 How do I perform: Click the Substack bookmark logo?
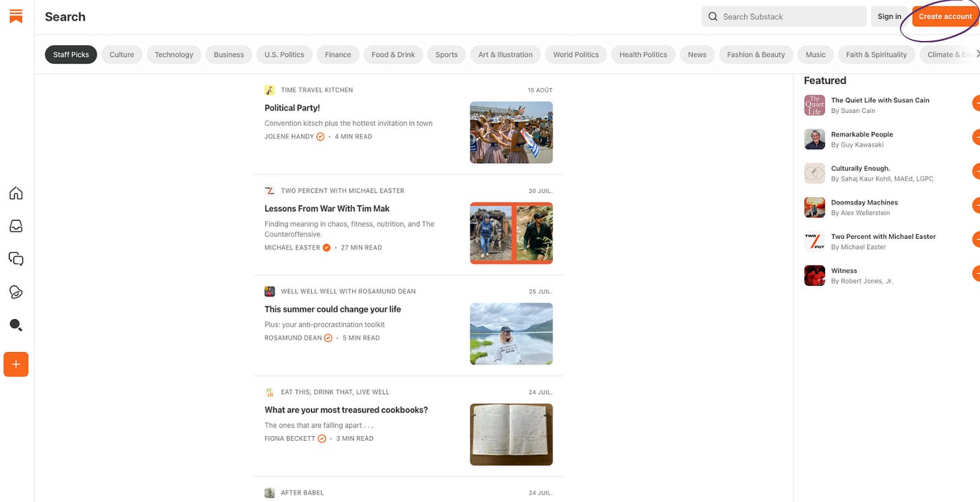click(16, 16)
